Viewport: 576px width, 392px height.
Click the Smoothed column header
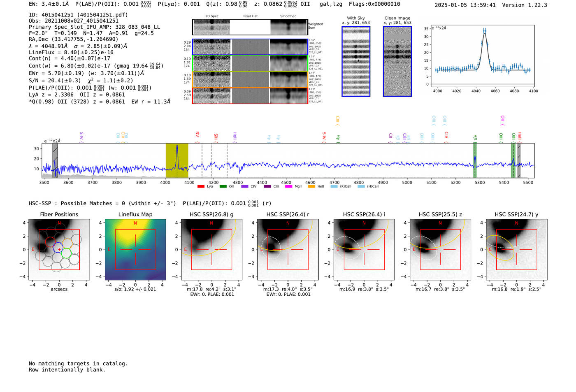pyautogui.click(x=288, y=16)
